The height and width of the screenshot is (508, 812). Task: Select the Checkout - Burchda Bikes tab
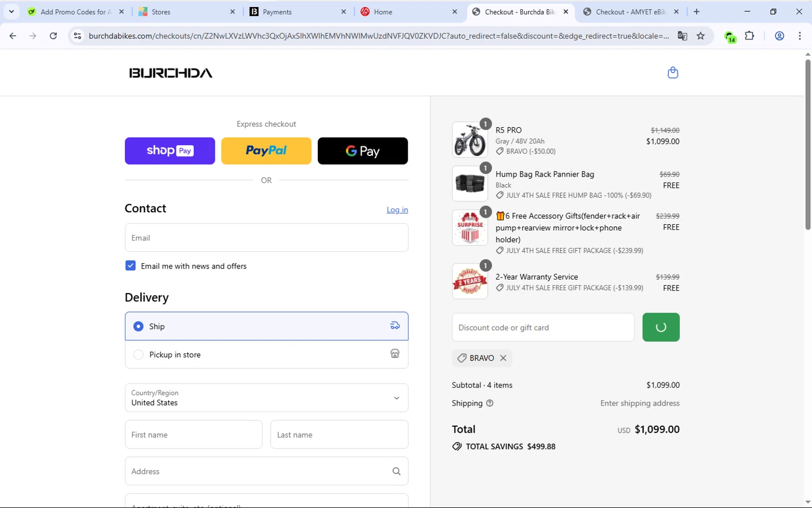point(520,11)
